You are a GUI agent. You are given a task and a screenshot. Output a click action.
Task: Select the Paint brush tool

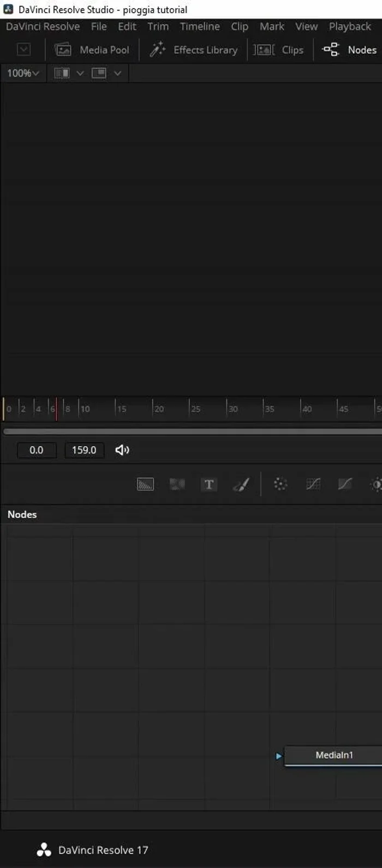coord(241,484)
